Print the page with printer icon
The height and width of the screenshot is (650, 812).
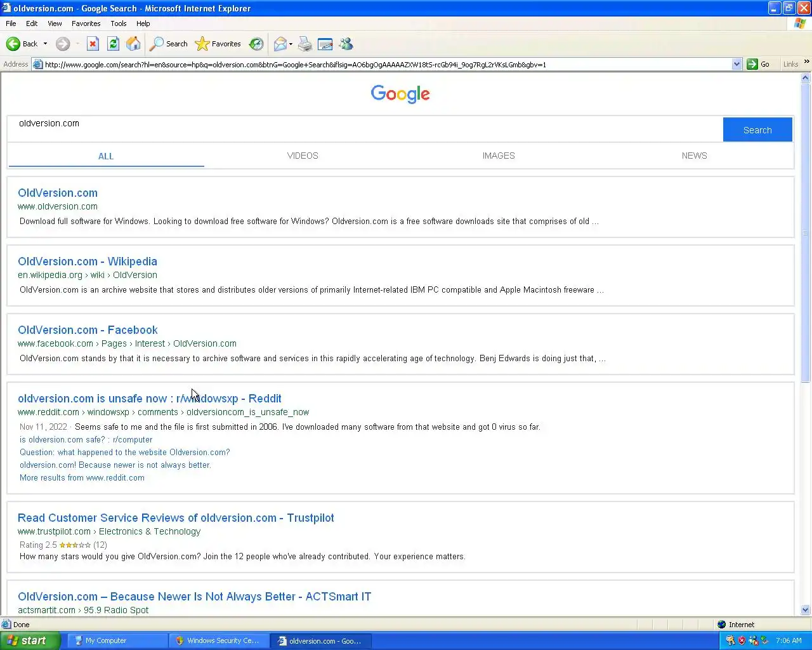(x=305, y=44)
